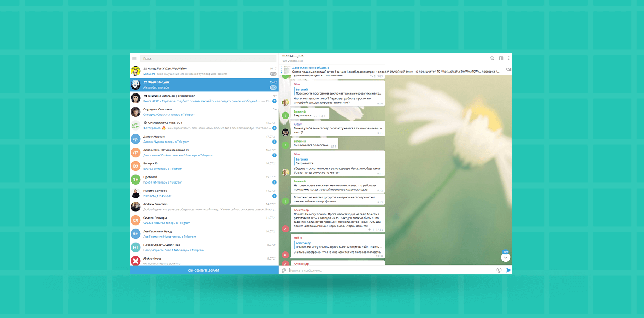The image size is (644, 318).
Task: Toggle the right info side panel
Action: 501,58
